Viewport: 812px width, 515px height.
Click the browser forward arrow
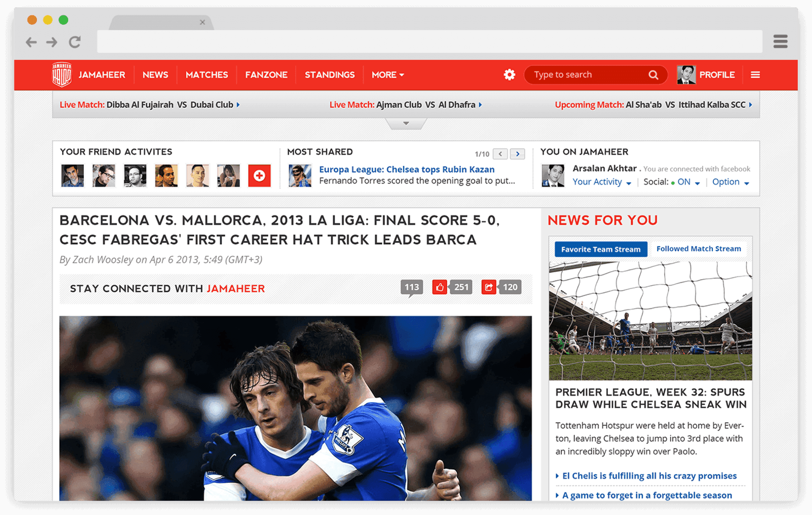tap(52, 42)
